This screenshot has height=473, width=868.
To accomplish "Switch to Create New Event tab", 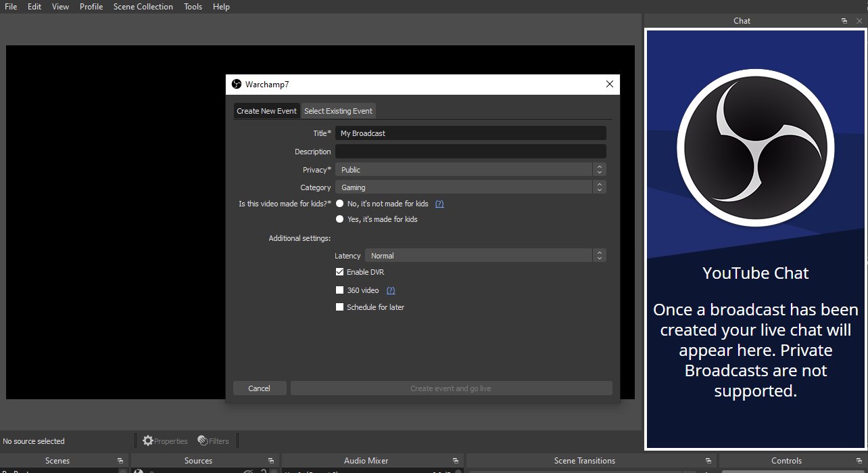I will pos(266,111).
